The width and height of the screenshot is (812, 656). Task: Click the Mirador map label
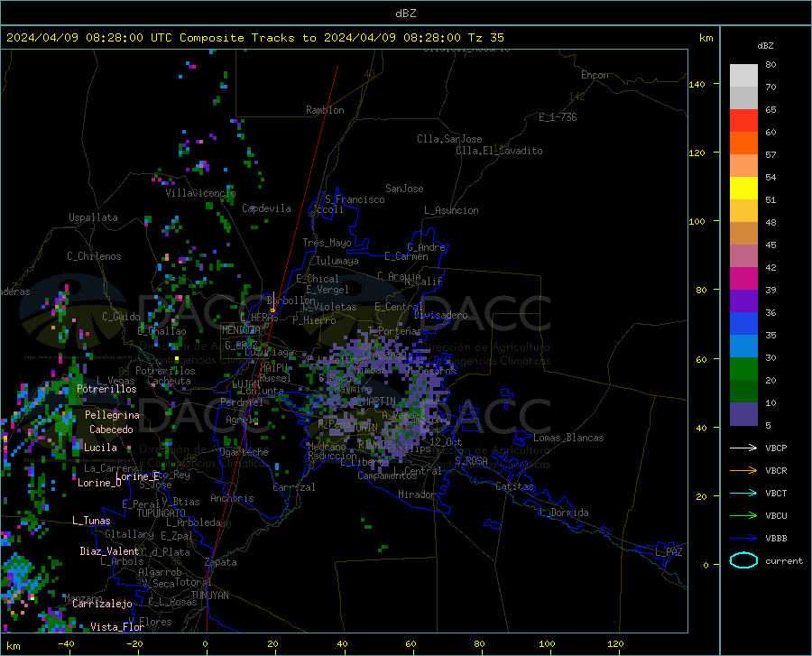pos(417,494)
